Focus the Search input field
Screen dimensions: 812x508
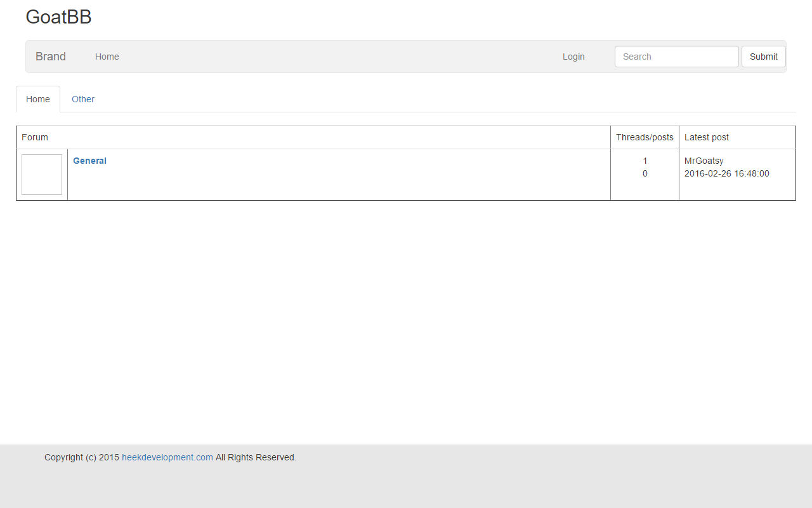pyautogui.click(x=676, y=57)
